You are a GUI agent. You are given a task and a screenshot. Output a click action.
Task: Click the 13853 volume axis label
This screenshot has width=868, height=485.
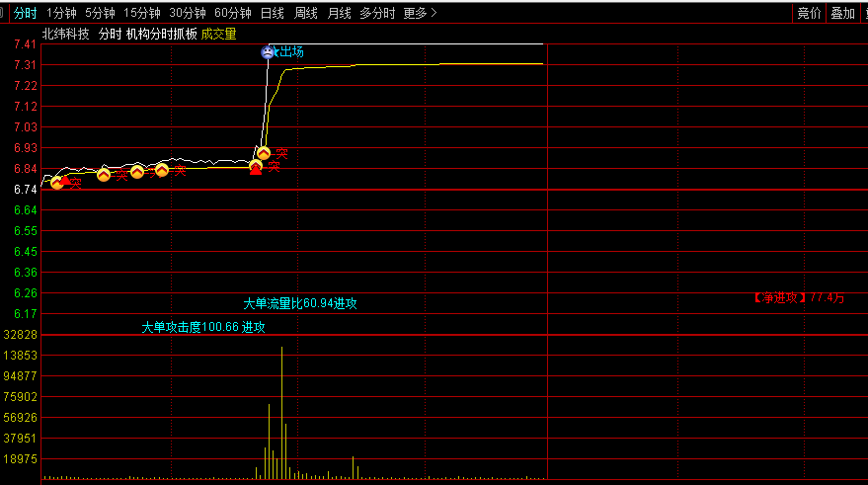(20, 356)
